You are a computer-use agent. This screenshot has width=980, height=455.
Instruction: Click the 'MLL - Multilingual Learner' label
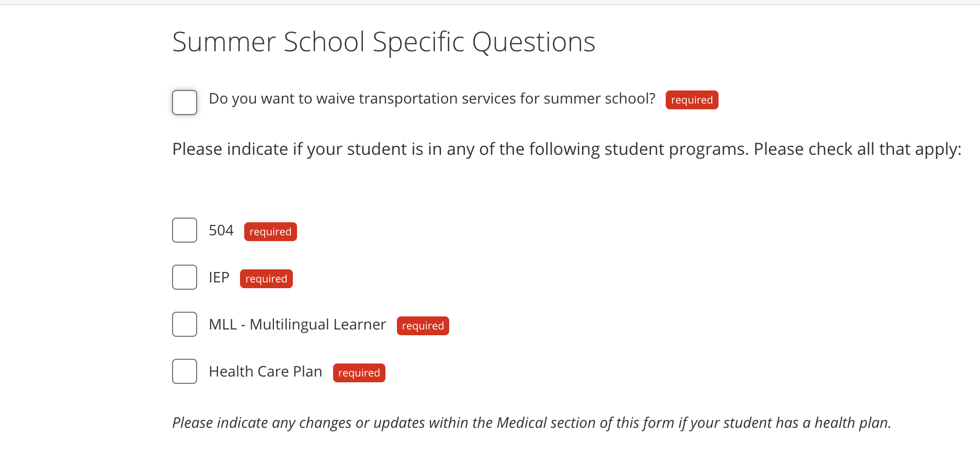click(x=297, y=325)
